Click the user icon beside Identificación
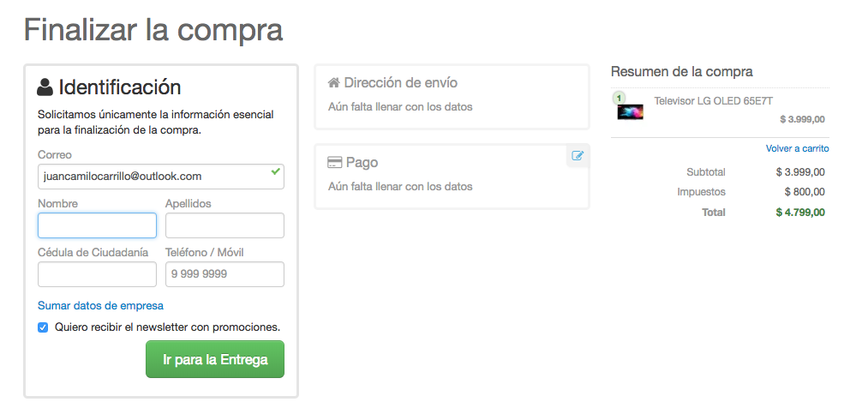The height and width of the screenshot is (408, 868). [x=45, y=87]
